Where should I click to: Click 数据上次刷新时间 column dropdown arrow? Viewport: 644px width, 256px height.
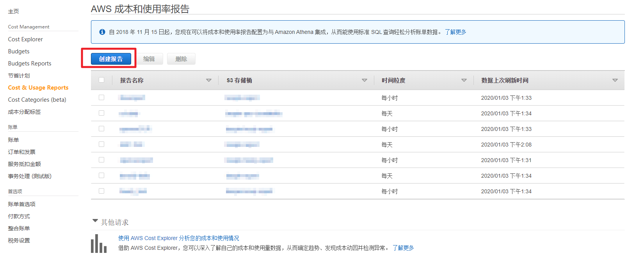tap(615, 80)
